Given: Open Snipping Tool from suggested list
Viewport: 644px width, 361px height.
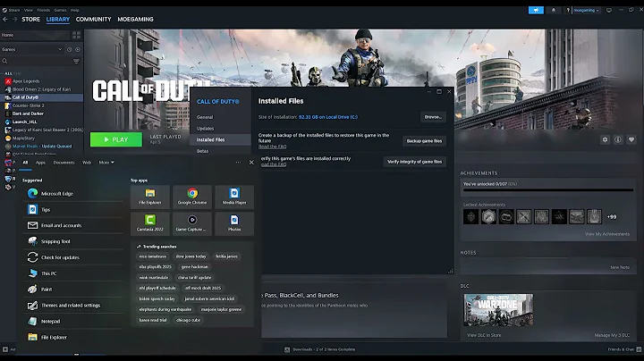Looking at the screenshot, I should coord(73,241).
